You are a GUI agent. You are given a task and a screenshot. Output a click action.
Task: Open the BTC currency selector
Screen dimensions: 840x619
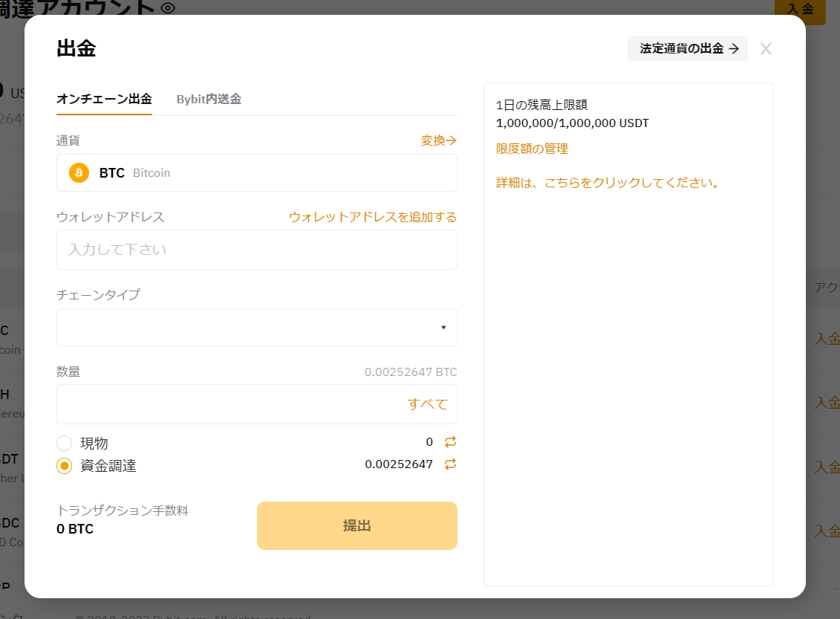(256, 173)
